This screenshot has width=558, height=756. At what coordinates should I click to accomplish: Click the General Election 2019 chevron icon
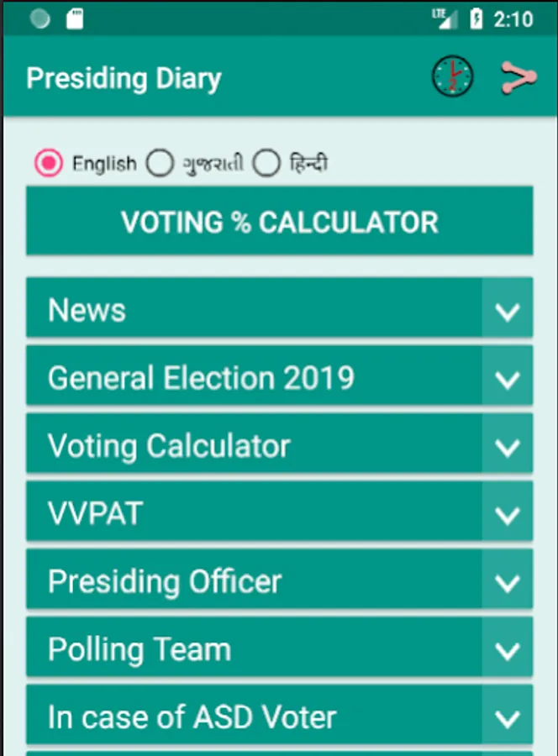508,378
